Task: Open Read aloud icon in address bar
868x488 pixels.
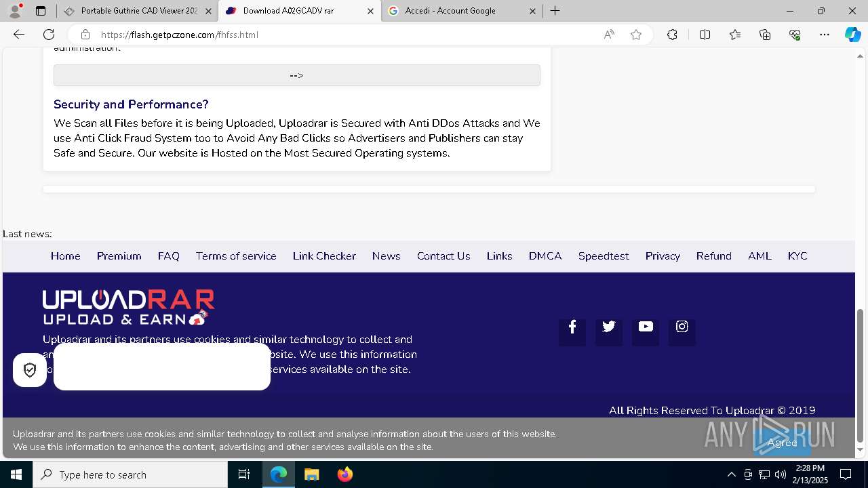Action: click(609, 35)
